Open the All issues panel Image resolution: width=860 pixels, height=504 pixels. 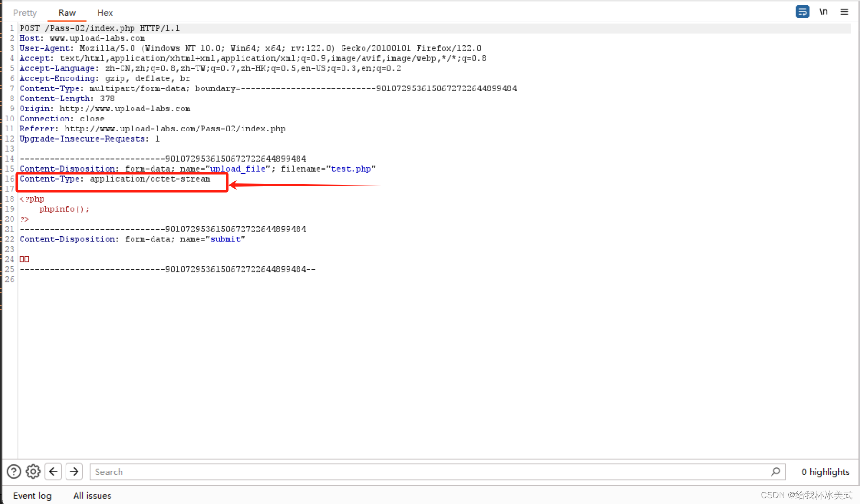click(92, 495)
